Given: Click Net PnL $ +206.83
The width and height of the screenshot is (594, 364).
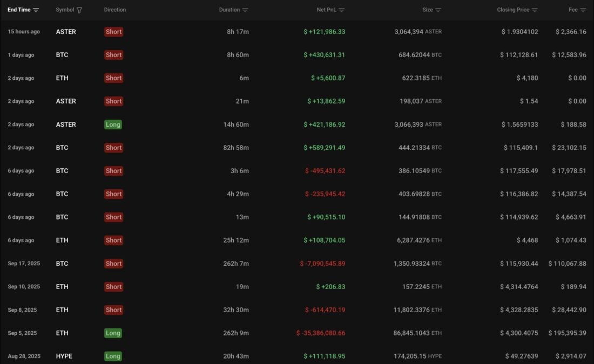Looking at the screenshot, I should 330,286.
